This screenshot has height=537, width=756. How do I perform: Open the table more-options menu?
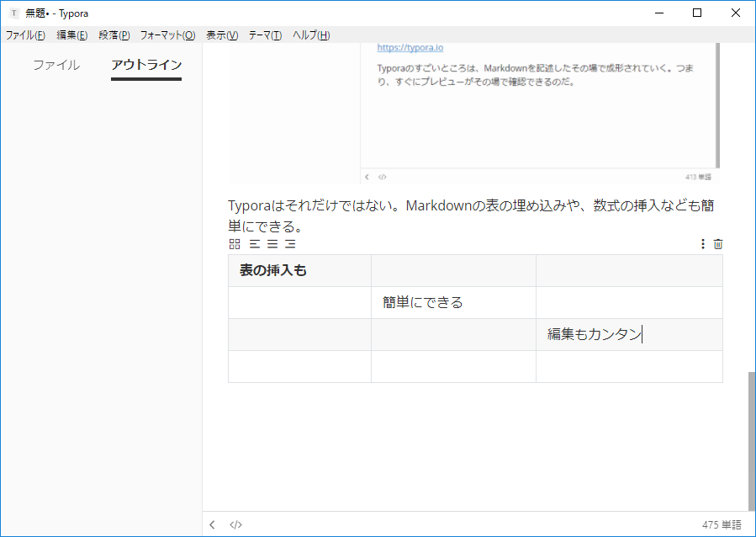(702, 244)
